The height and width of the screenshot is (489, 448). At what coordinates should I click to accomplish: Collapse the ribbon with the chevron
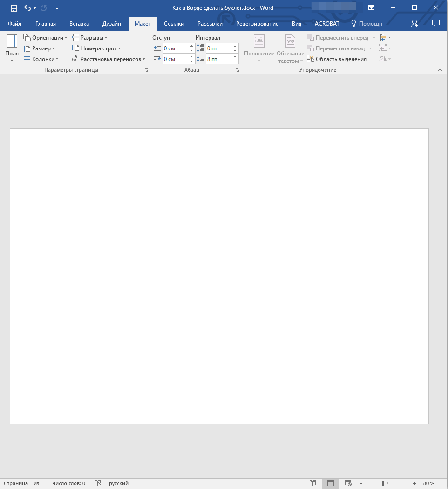440,69
